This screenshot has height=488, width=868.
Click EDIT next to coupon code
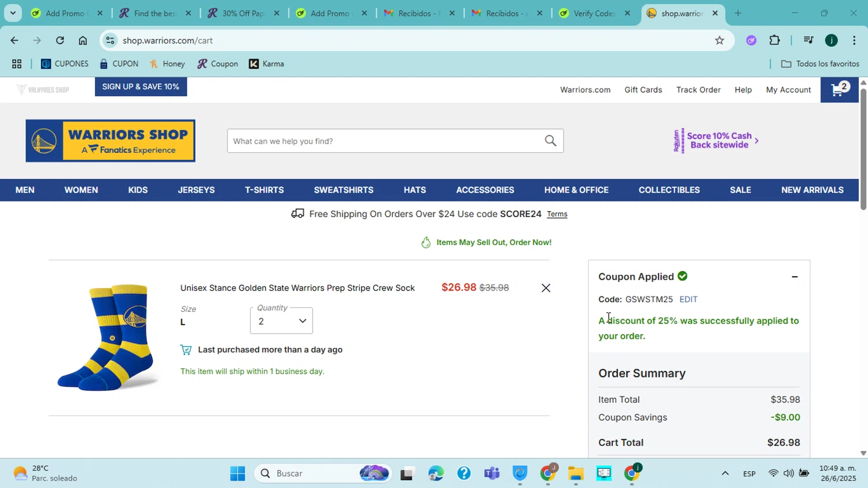pos(688,299)
